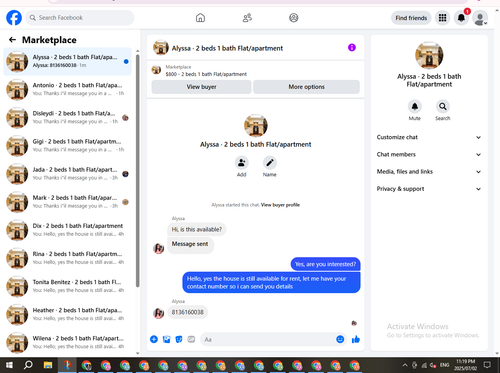Click the large listing photo in right panel
The height and width of the screenshot is (373, 500).
pos(429,55)
